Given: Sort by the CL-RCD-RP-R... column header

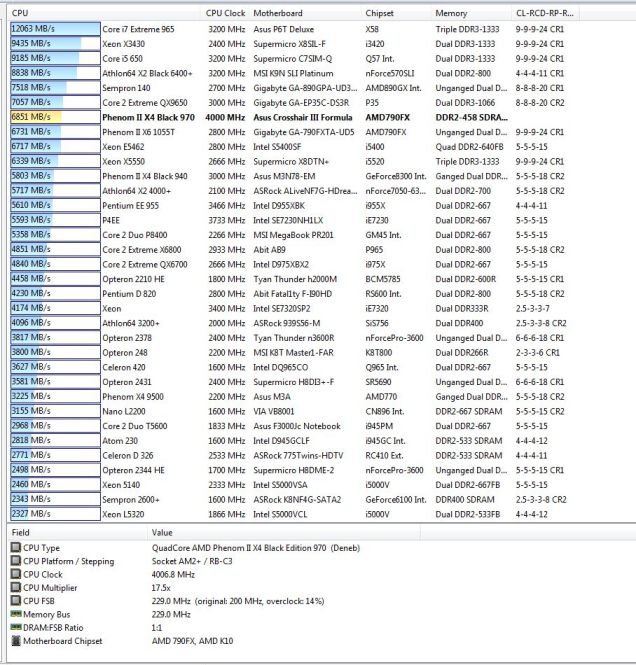Looking at the screenshot, I should (545, 13).
